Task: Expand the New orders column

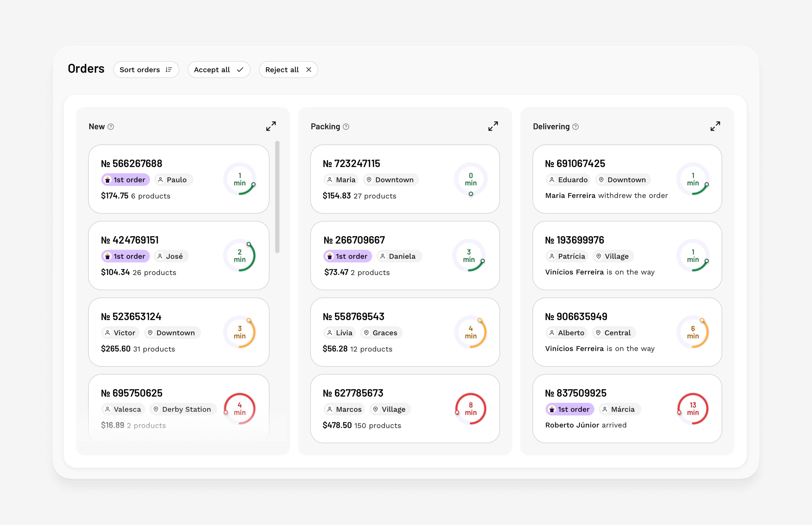Action: (x=271, y=126)
